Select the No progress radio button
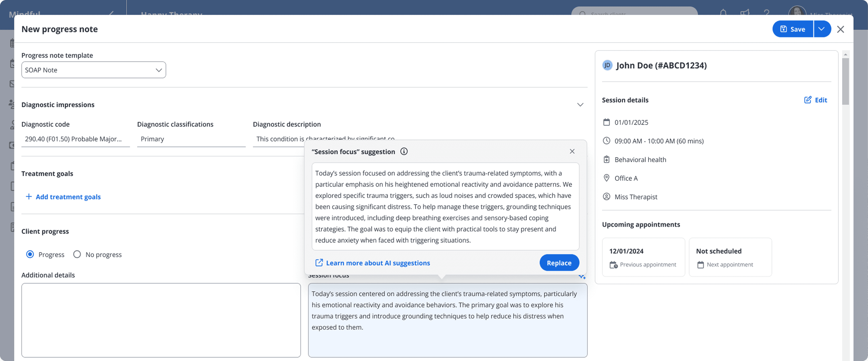Viewport: 868px width, 361px height. tap(77, 254)
